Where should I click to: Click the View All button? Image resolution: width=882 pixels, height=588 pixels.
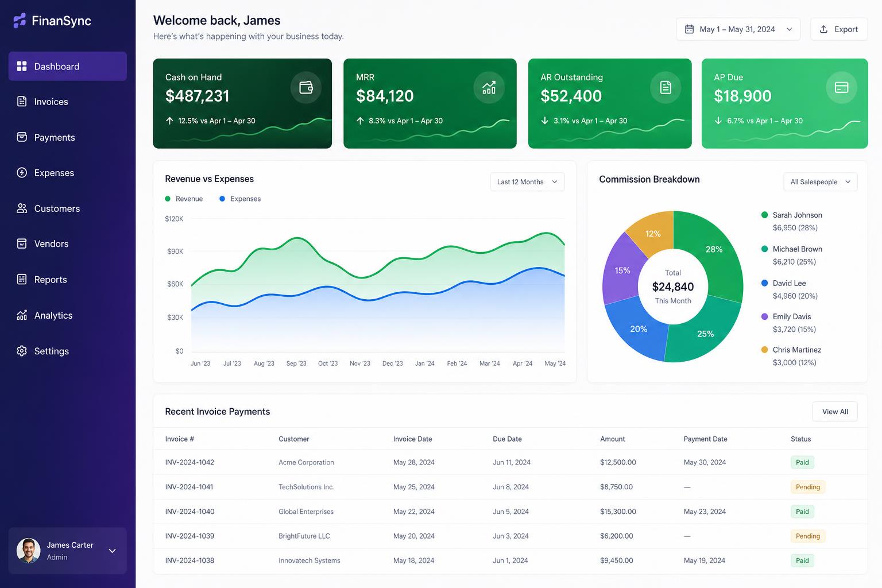tap(835, 412)
